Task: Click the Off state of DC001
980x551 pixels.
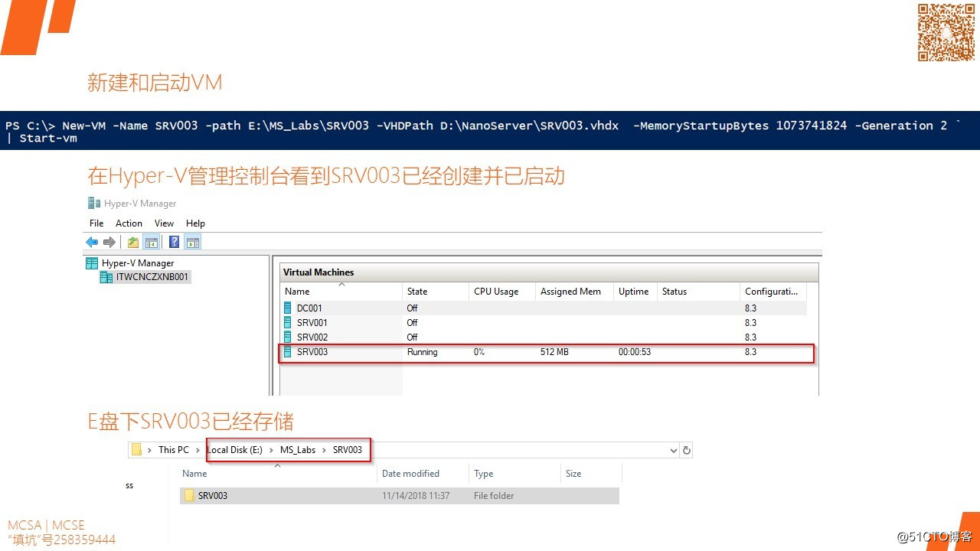Action: 413,308
